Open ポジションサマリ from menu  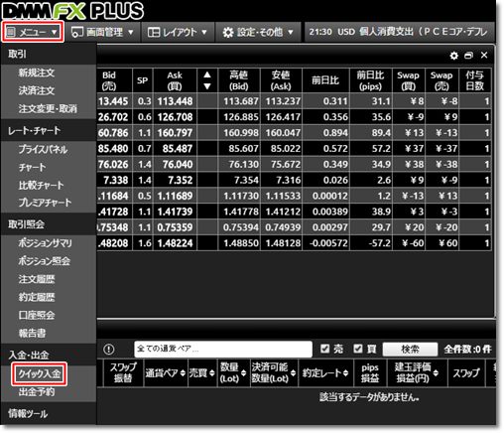pos(45,243)
